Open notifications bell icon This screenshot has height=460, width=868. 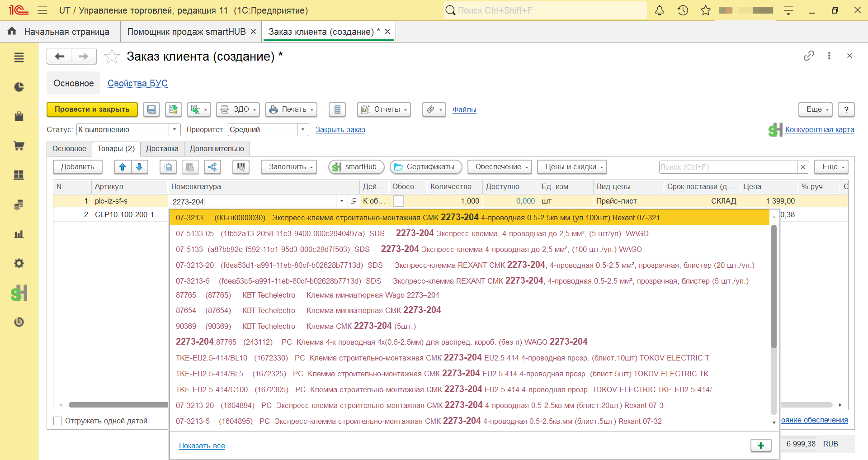(660, 10)
